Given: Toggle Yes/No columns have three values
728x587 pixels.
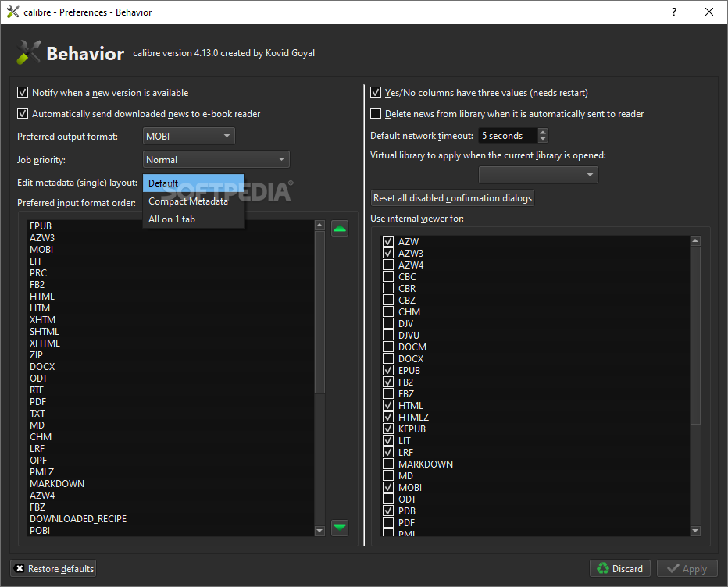Looking at the screenshot, I should pos(376,92).
